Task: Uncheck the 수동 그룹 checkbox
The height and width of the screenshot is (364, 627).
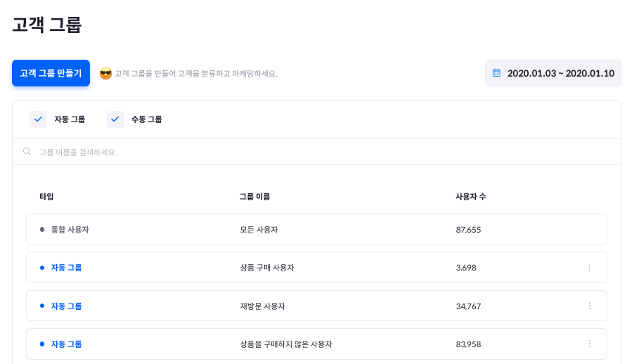Action: point(115,119)
